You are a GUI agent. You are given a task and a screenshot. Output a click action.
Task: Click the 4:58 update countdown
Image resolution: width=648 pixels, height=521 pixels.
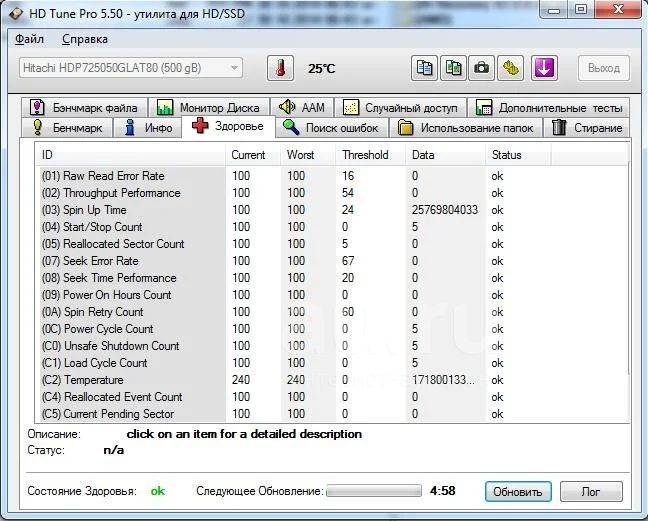tap(443, 491)
